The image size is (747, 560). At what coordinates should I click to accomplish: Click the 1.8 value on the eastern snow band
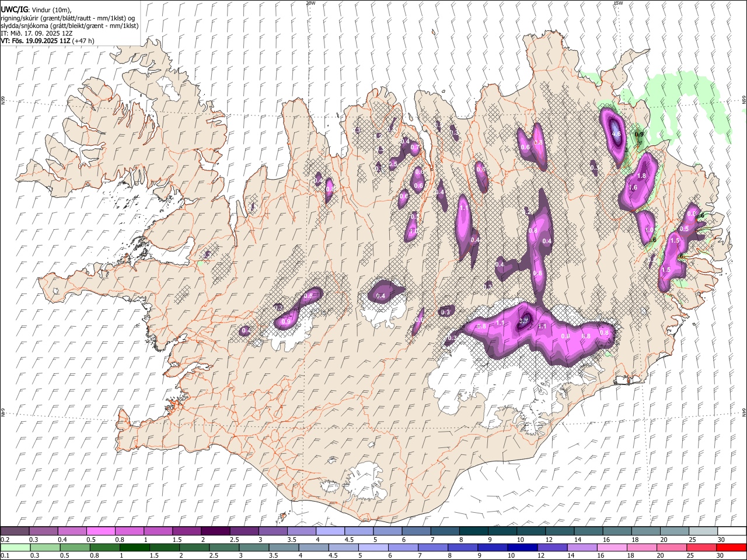[642, 176]
